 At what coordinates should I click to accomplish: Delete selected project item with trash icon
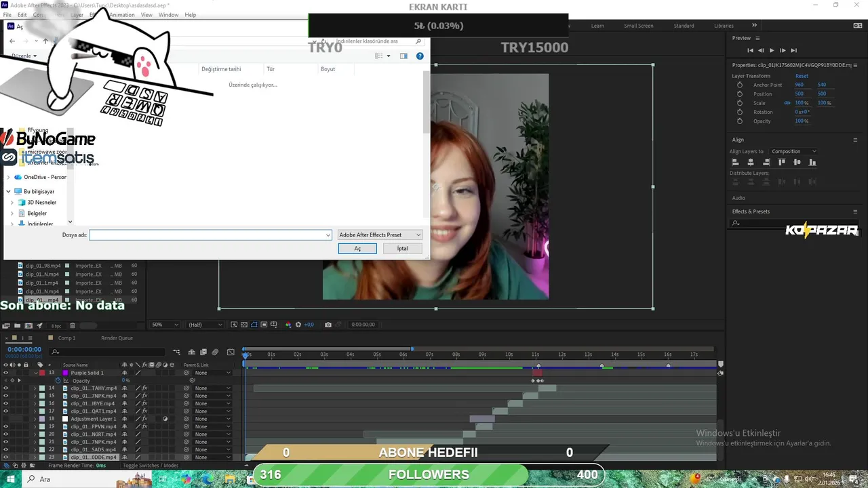(73, 325)
